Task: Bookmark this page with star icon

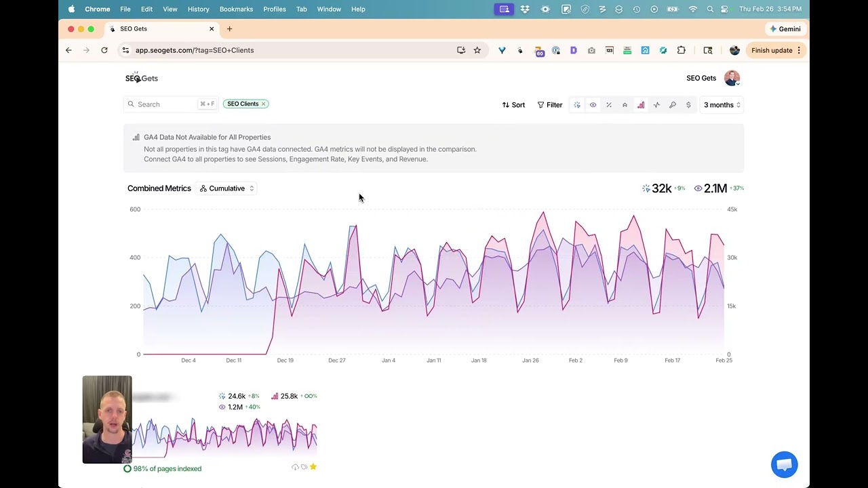Action: 477,50
